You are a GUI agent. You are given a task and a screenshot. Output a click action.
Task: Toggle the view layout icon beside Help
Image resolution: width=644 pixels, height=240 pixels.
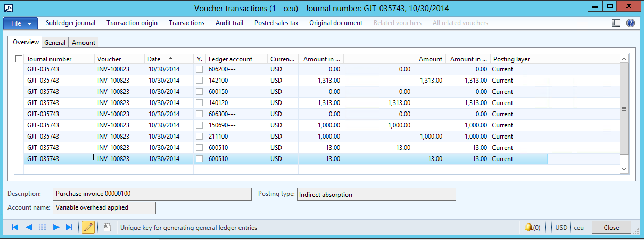(x=616, y=23)
